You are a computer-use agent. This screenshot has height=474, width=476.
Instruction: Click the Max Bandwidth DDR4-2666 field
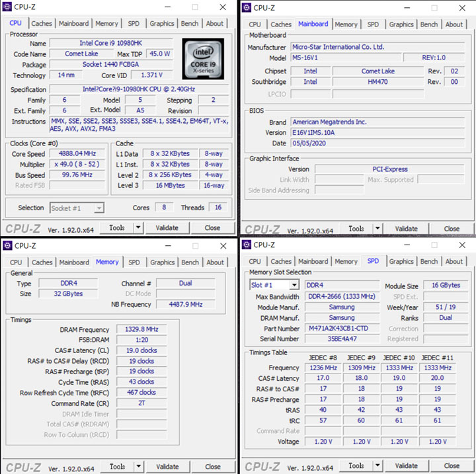pyautogui.click(x=342, y=296)
